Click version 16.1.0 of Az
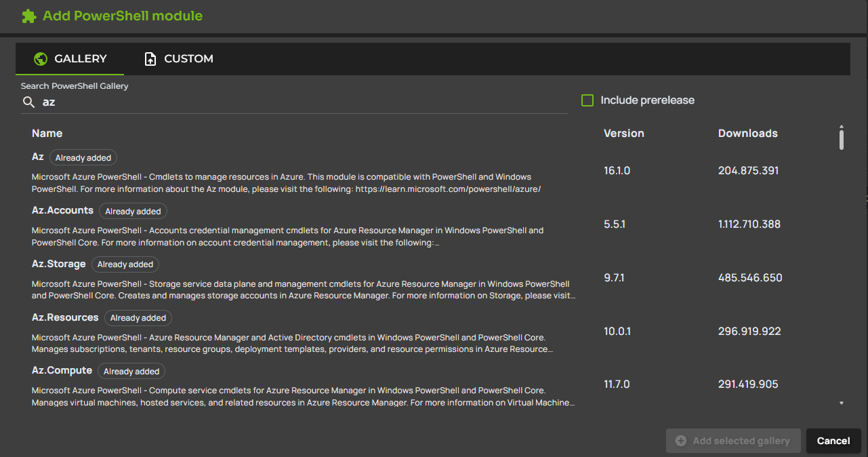 click(x=617, y=171)
